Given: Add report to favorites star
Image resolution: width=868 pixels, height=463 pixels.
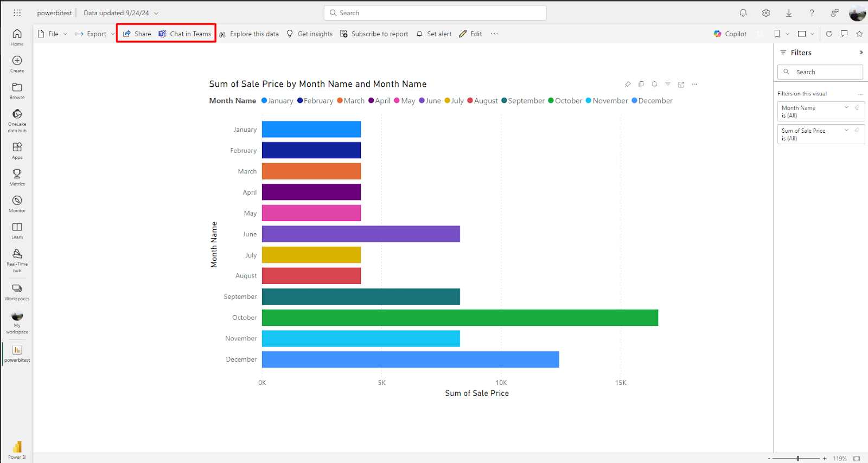Looking at the screenshot, I should coord(859,34).
